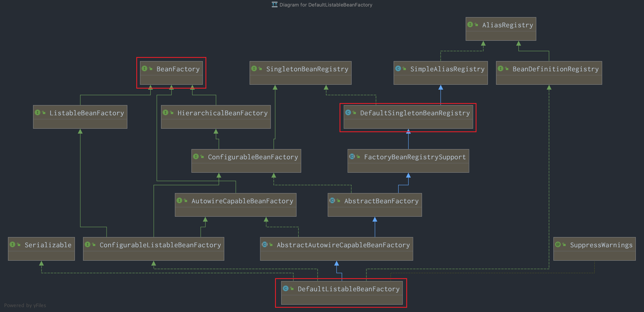The image size is (644, 312).
Task: Click the abstract class icon on FactoryBeanRegistrySupport
Action: [352, 156]
